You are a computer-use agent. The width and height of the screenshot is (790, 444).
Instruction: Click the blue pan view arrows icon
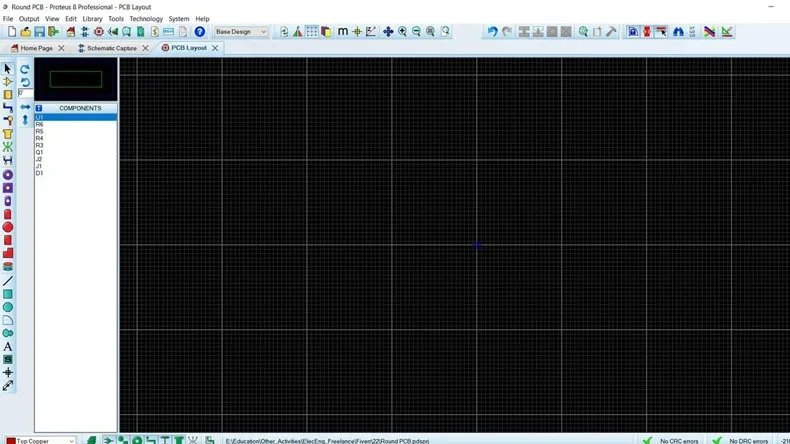(388, 32)
